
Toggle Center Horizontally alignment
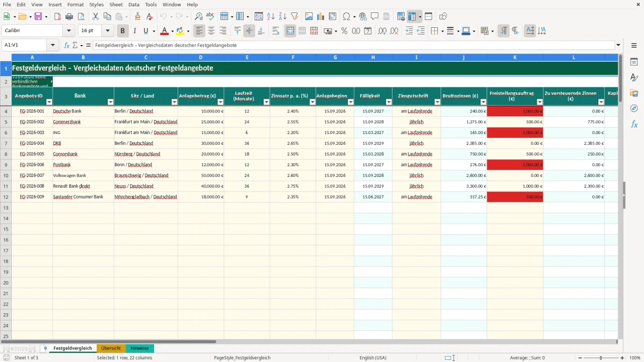[x=211, y=31]
